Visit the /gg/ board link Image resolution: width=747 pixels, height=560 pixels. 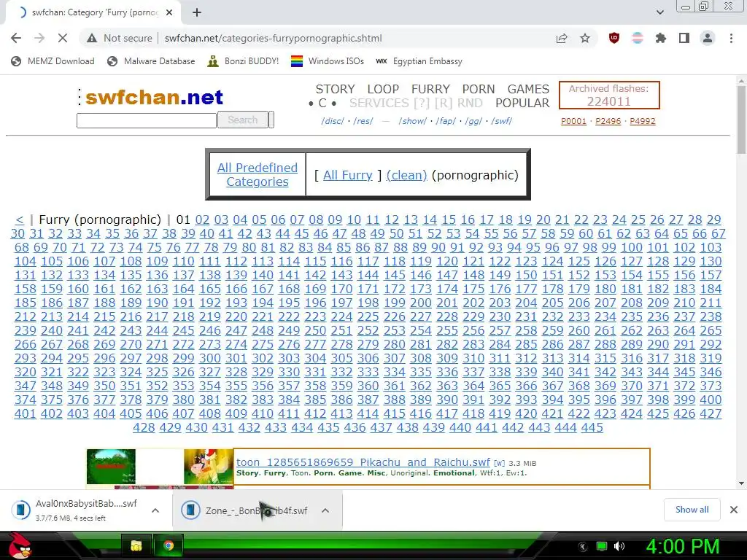click(473, 121)
